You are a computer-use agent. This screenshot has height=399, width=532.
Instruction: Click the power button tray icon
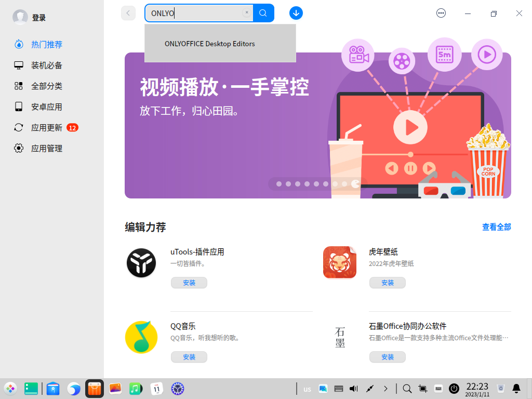click(x=454, y=389)
